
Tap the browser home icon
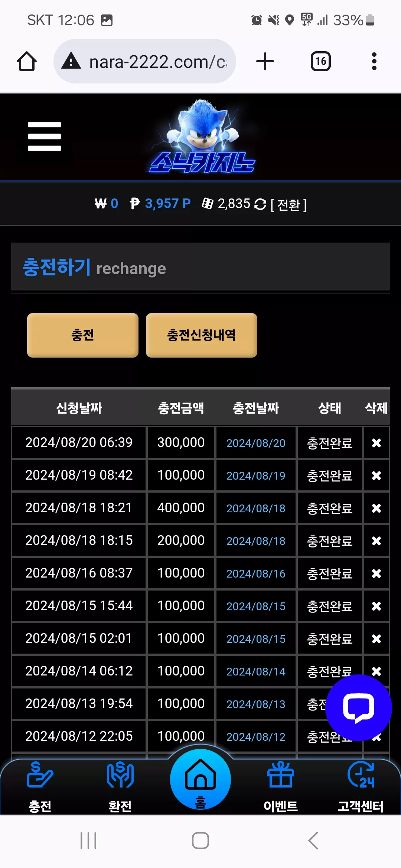coord(27,61)
